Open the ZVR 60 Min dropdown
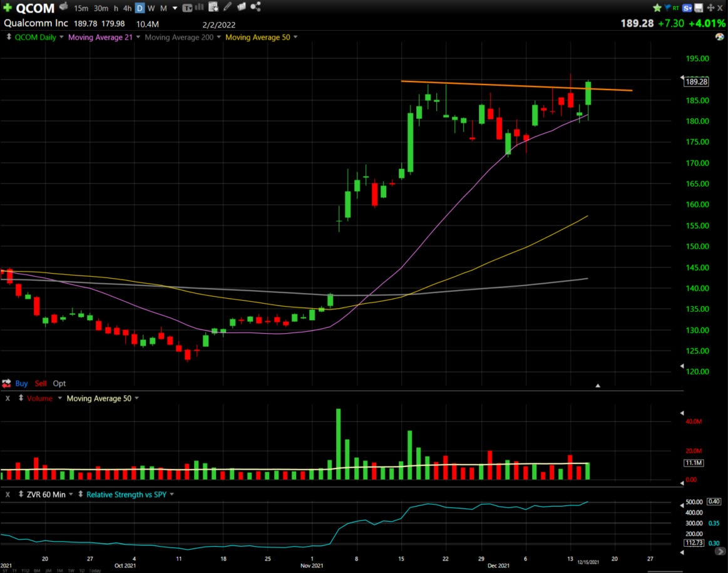Screen dimensions: 728x573 (71, 495)
